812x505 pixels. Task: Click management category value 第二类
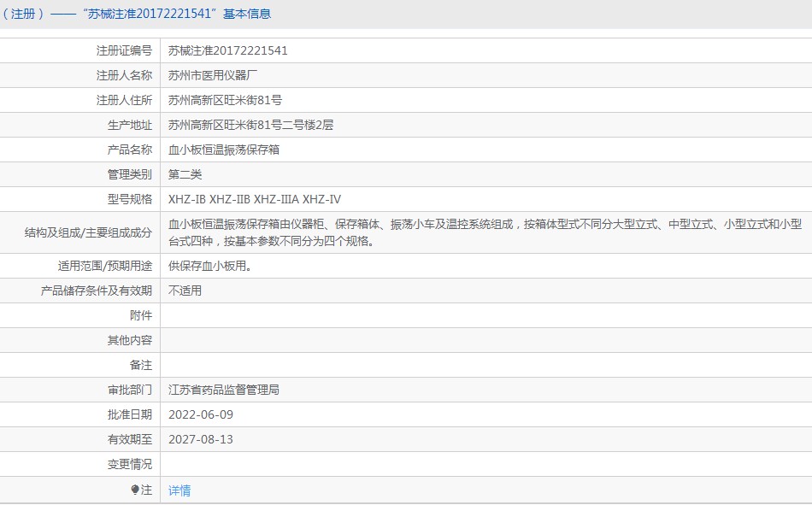[185, 174]
